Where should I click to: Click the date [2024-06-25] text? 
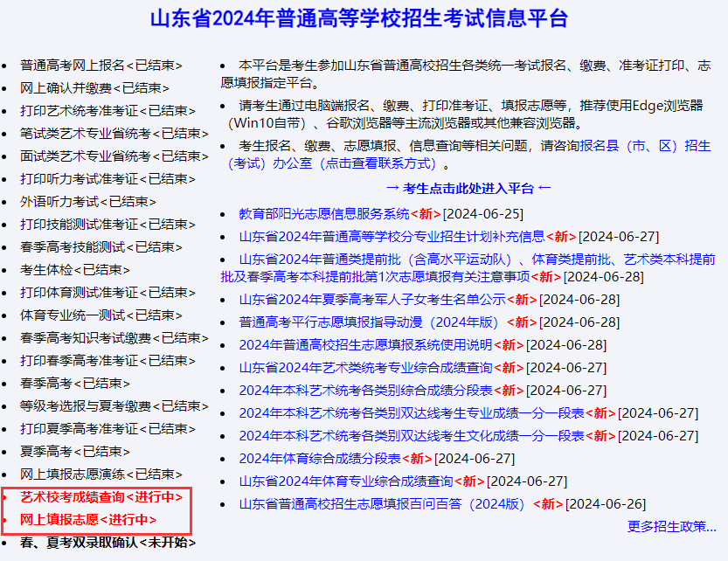[483, 214]
